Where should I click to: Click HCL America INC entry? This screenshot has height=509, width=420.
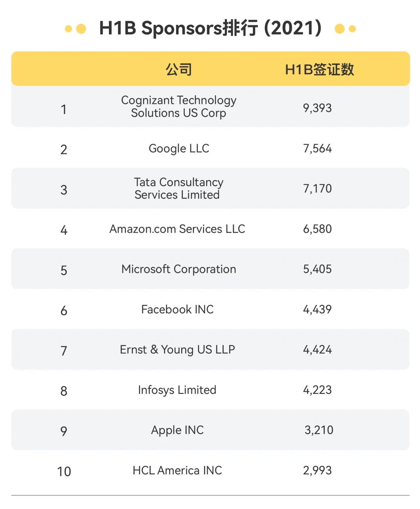(177, 470)
